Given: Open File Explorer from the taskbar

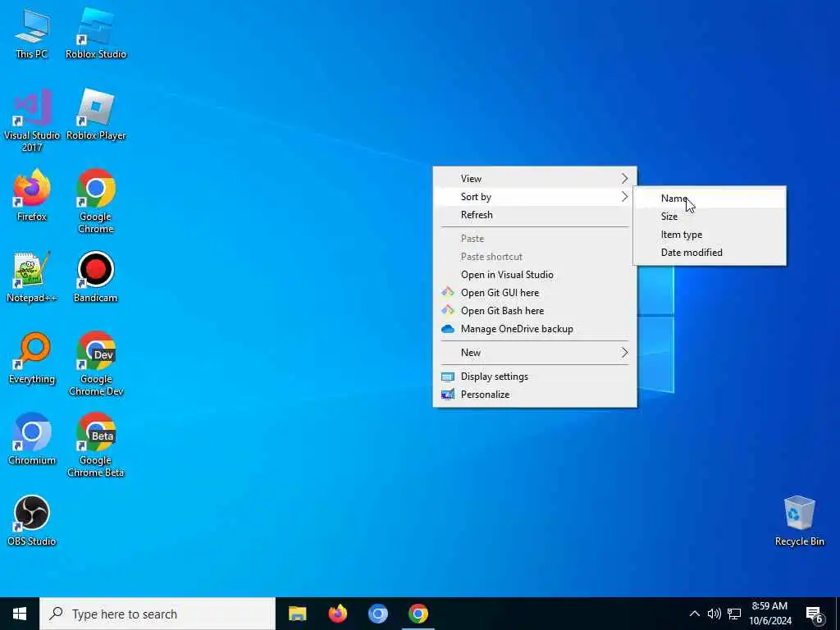Looking at the screenshot, I should (297, 614).
